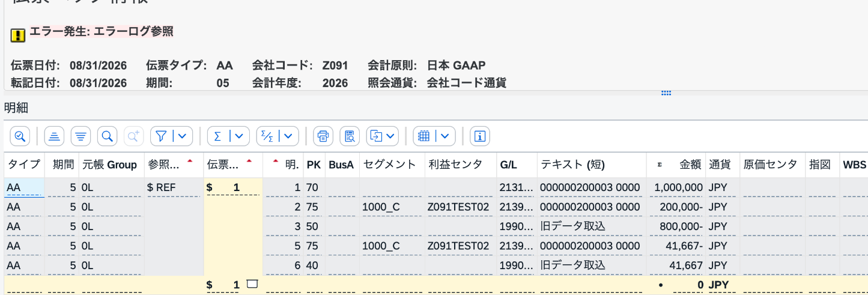Click the Total sigma icon

tap(217, 136)
